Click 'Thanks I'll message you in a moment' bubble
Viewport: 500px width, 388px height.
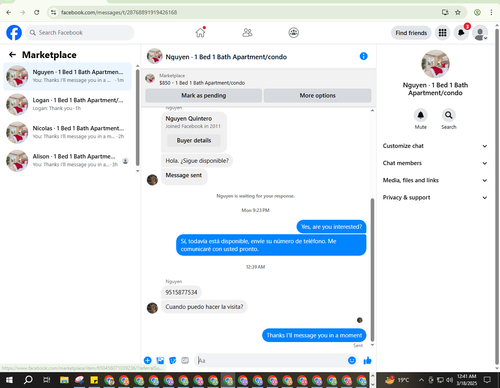click(x=314, y=335)
